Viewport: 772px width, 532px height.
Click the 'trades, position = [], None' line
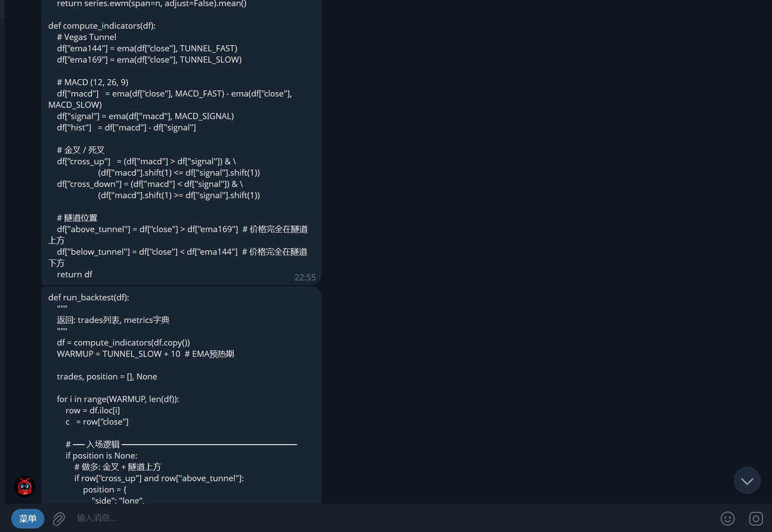(107, 376)
